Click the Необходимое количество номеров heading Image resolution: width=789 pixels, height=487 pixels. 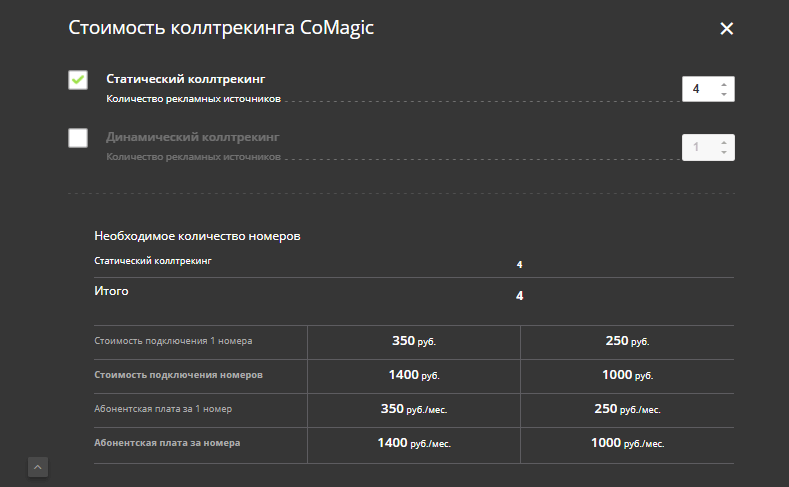(x=197, y=236)
